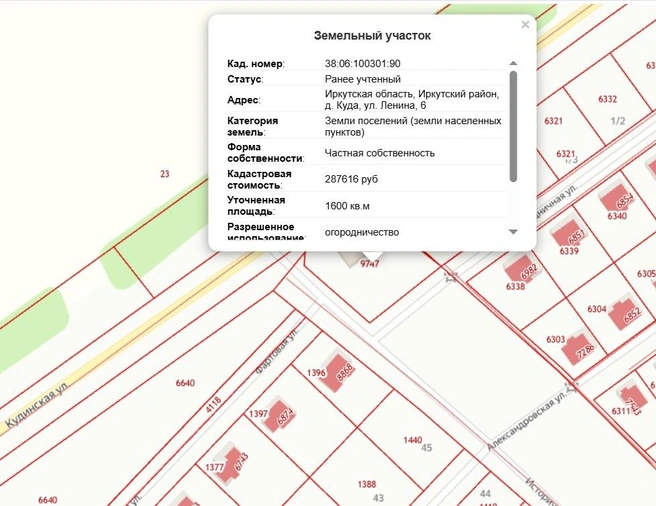Click the Кад. номер field label
Screen dimensions: 656x506
point(256,64)
